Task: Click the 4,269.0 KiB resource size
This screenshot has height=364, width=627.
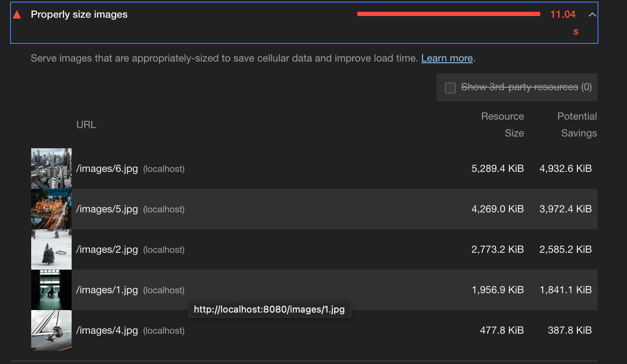Action: pyautogui.click(x=498, y=209)
